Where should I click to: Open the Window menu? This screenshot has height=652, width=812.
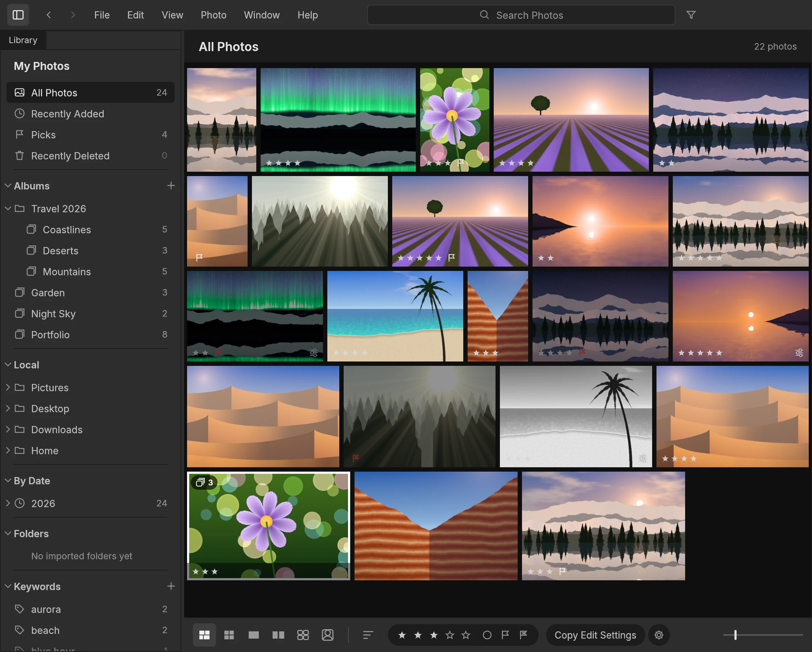pos(262,15)
